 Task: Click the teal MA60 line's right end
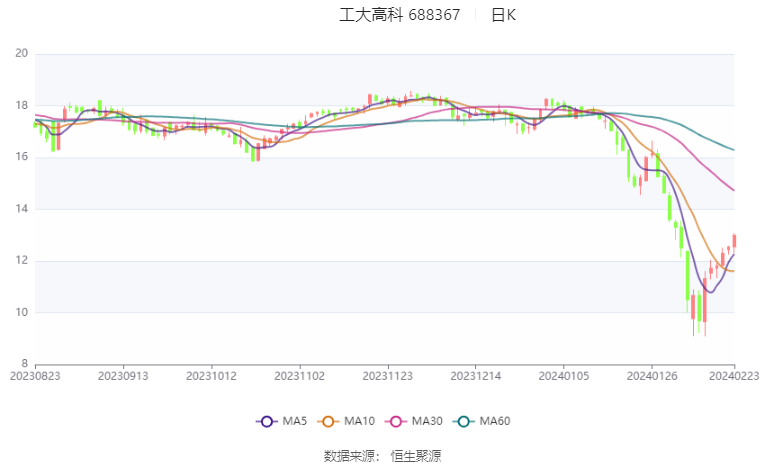(733, 149)
